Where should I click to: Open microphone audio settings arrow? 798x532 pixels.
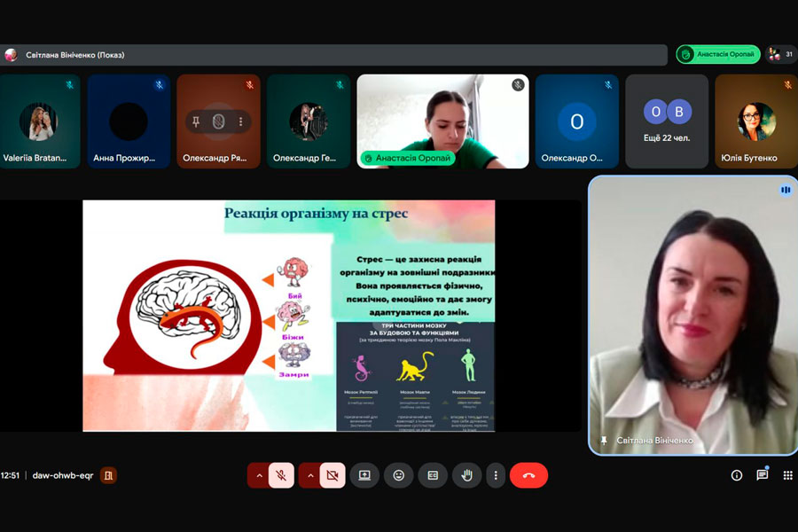(259, 475)
